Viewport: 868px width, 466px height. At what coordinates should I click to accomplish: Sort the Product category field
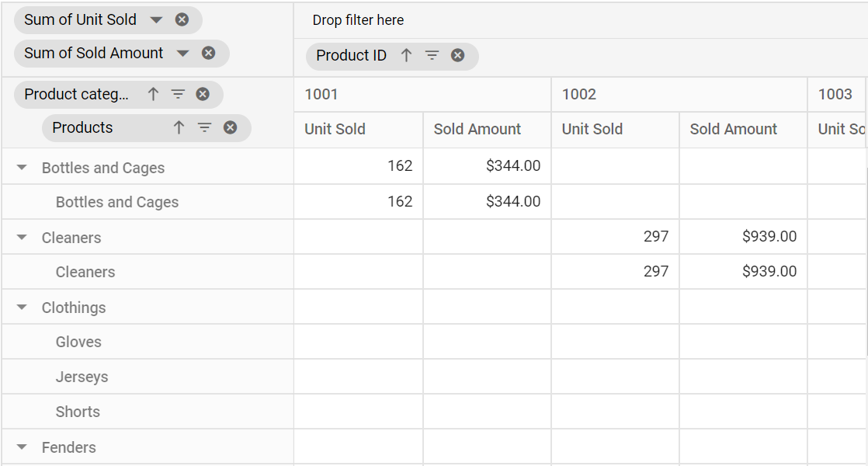pos(154,94)
